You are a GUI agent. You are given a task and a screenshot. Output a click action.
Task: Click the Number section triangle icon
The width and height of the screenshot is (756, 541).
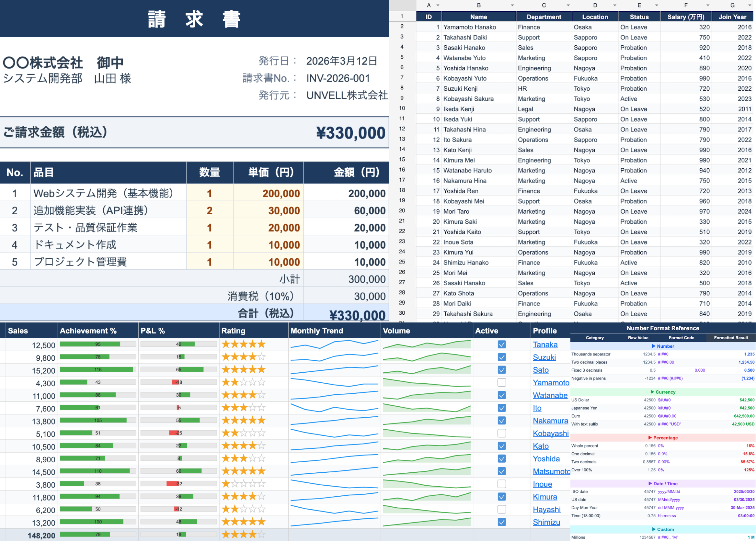pyautogui.click(x=654, y=346)
